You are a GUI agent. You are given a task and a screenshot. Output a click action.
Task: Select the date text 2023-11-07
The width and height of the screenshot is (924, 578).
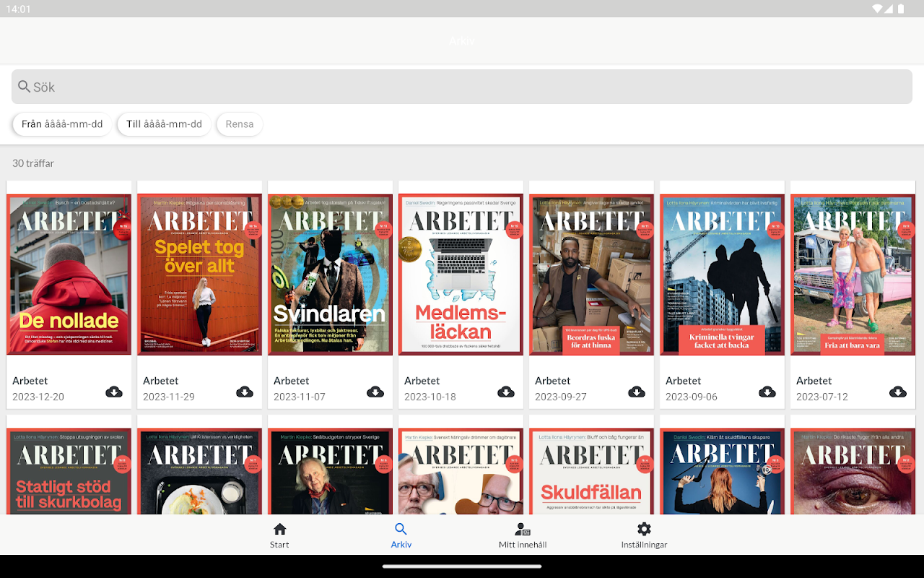pyautogui.click(x=300, y=397)
